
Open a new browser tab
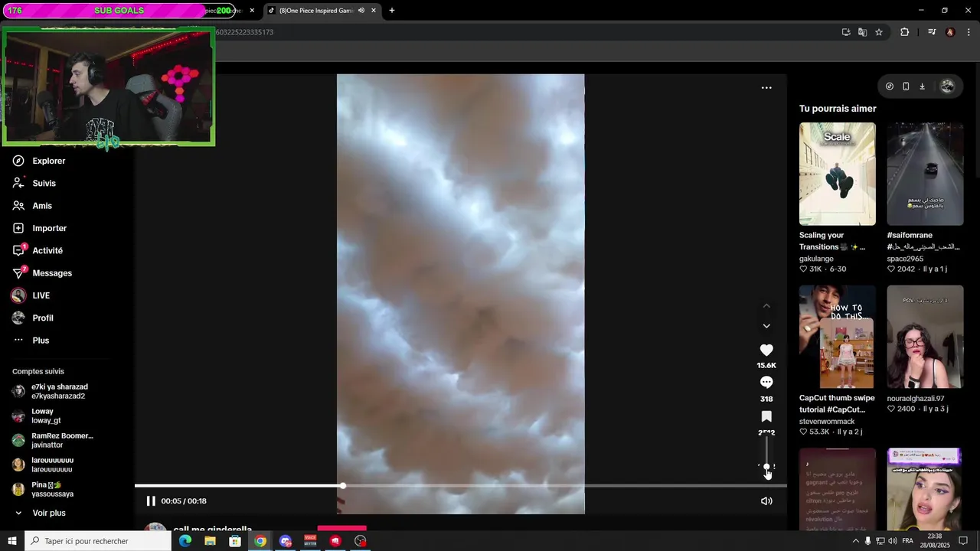[392, 11]
